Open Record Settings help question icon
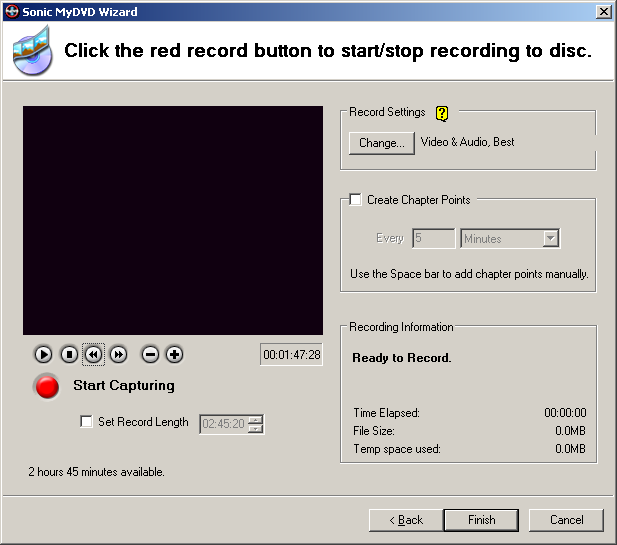The height and width of the screenshot is (545, 617). pos(442,113)
